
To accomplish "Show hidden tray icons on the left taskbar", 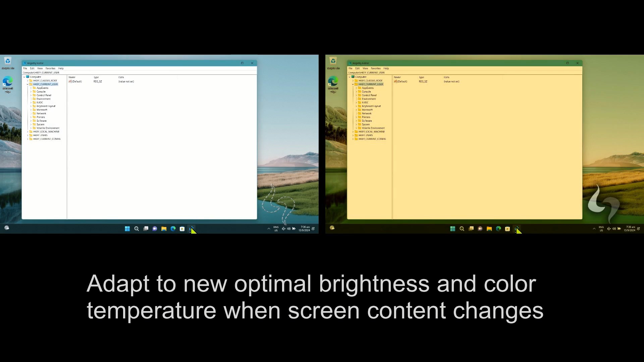I will click(269, 229).
